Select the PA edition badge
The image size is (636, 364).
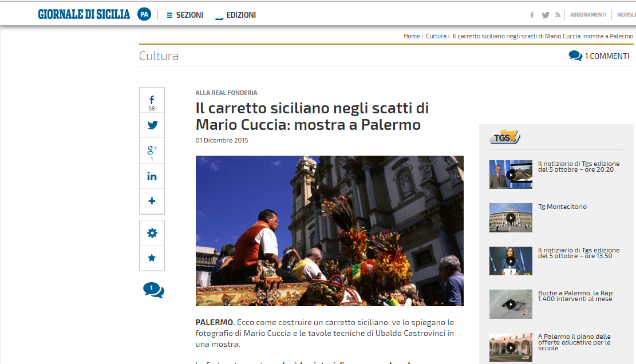pos(144,14)
